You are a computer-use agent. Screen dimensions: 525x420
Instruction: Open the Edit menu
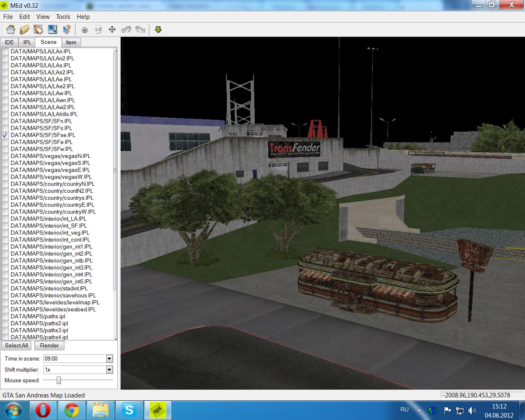[25, 17]
